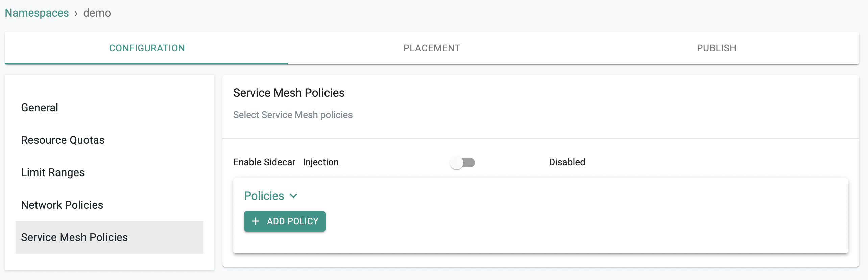Select the demo breadcrumb text
Screen dimensions: 868x280
tap(97, 13)
